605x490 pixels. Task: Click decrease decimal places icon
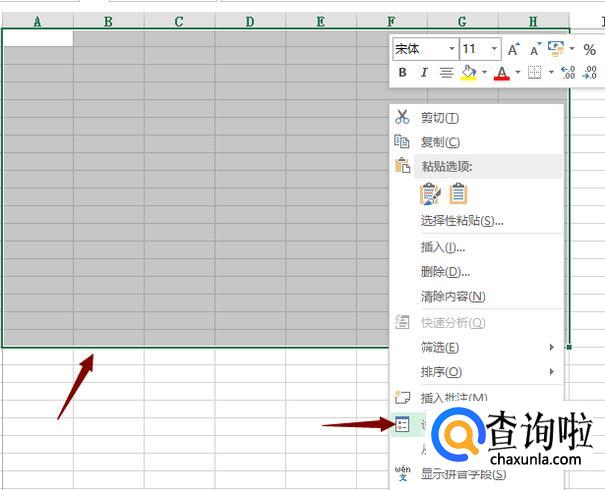click(x=590, y=73)
